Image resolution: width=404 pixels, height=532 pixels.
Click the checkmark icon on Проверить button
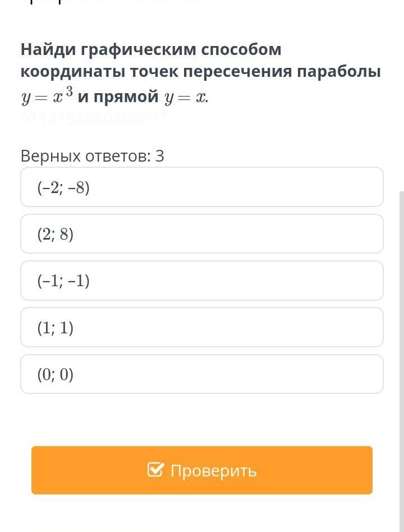click(155, 470)
